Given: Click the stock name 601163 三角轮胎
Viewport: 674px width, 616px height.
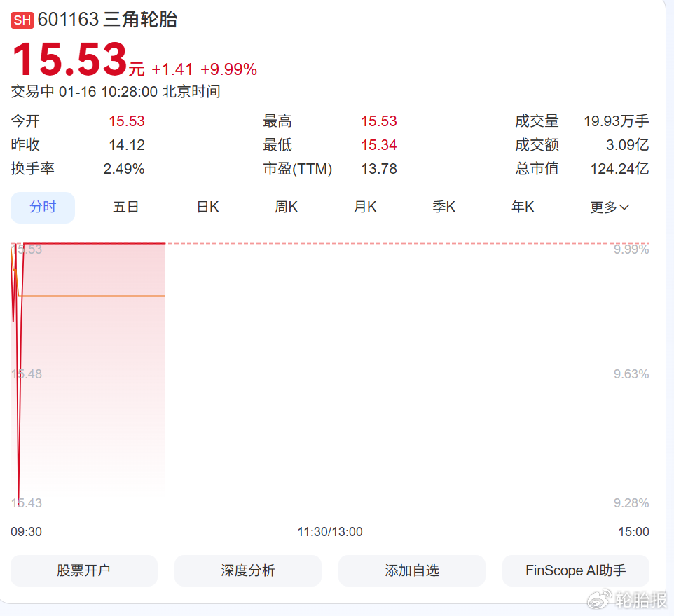Looking at the screenshot, I should 107,20.
